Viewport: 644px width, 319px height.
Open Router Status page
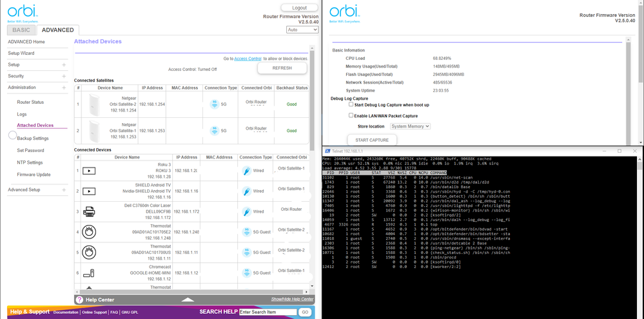click(x=30, y=102)
